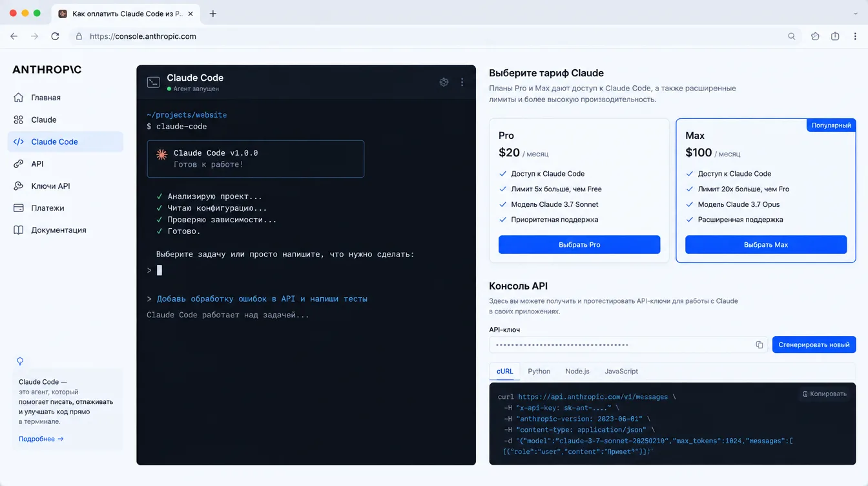Open Claude Code terminal settings gear
The width and height of the screenshot is (868, 486).
pos(444,82)
